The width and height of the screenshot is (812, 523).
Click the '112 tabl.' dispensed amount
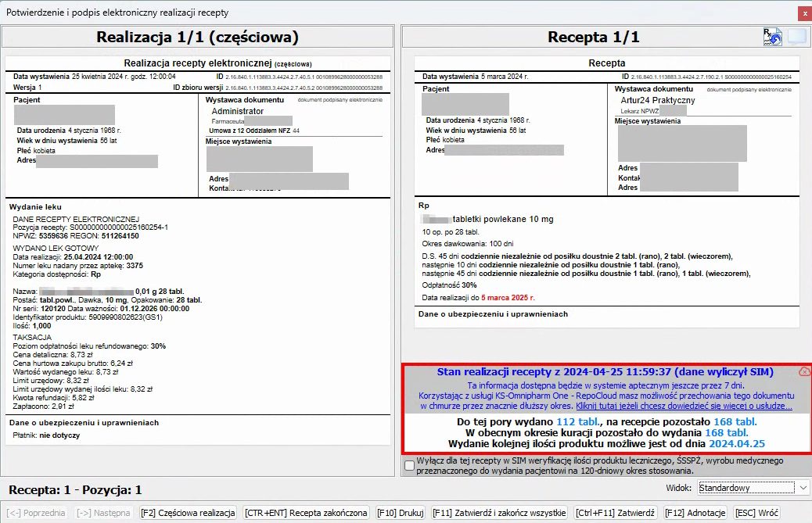click(578, 421)
